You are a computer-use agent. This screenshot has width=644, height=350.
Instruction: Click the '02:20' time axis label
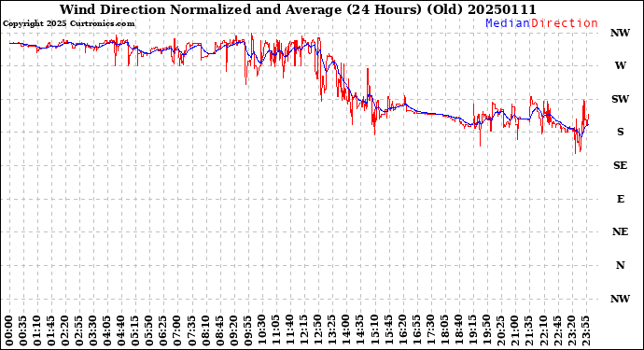pos(65,331)
